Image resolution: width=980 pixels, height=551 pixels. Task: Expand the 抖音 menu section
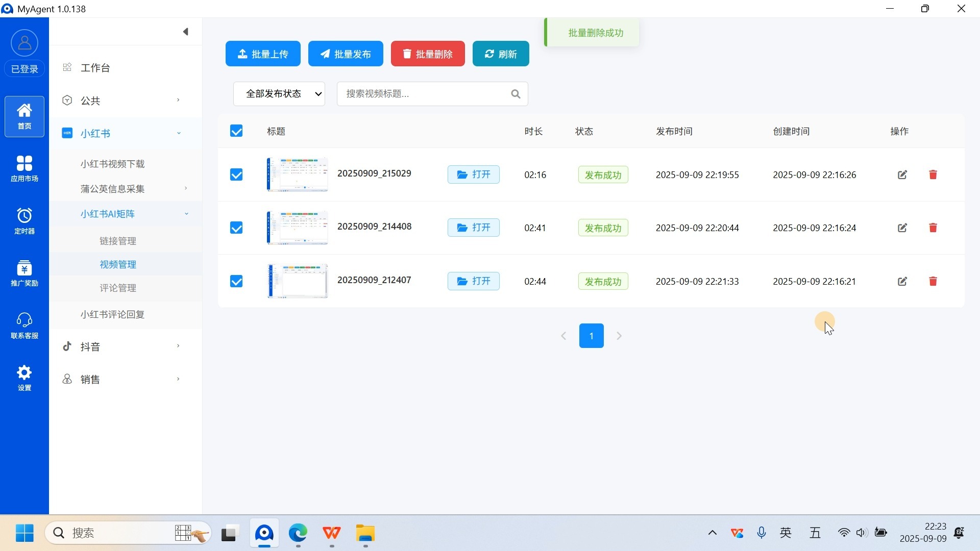(x=126, y=346)
